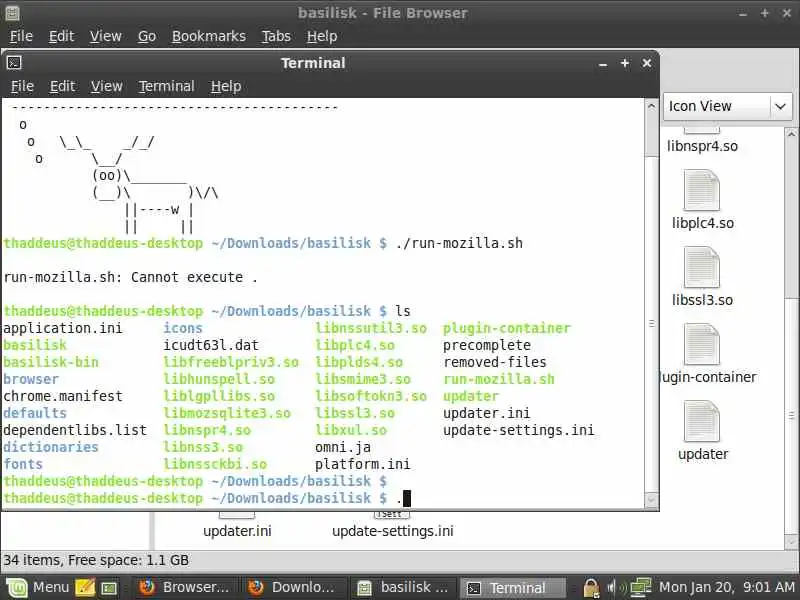The image size is (800, 600).
Task: Click the dictionaries directory name in terminal
Action: (x=51, y=447)
